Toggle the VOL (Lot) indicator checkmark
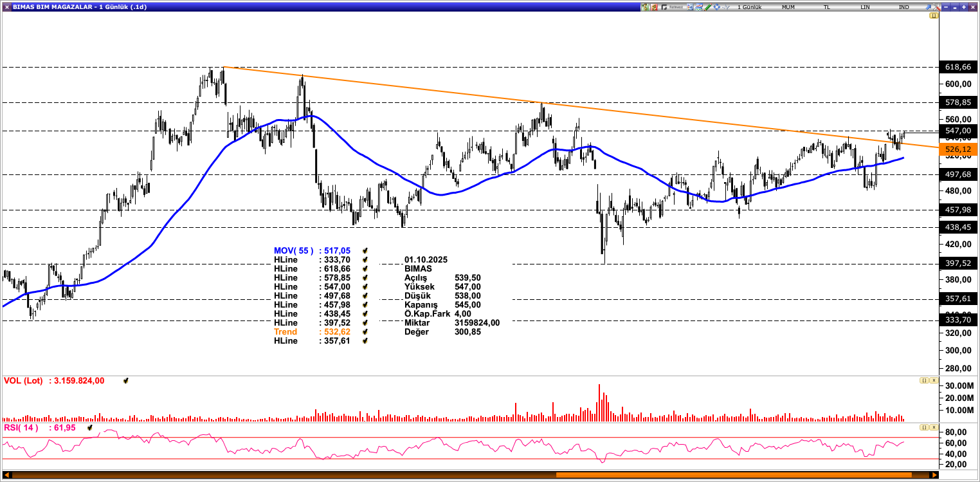 pyautogui.click(x=125, y=381)
